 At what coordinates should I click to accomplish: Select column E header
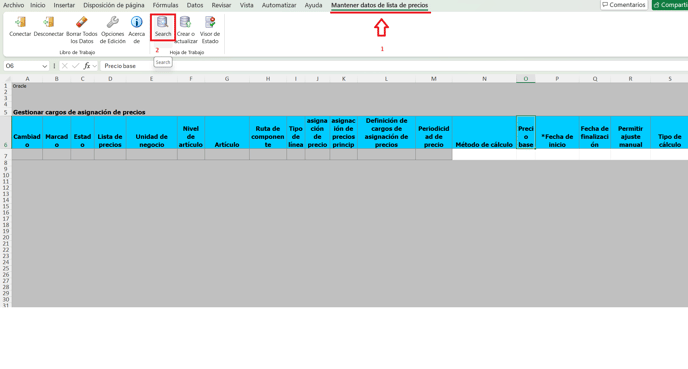pos(151,79)
